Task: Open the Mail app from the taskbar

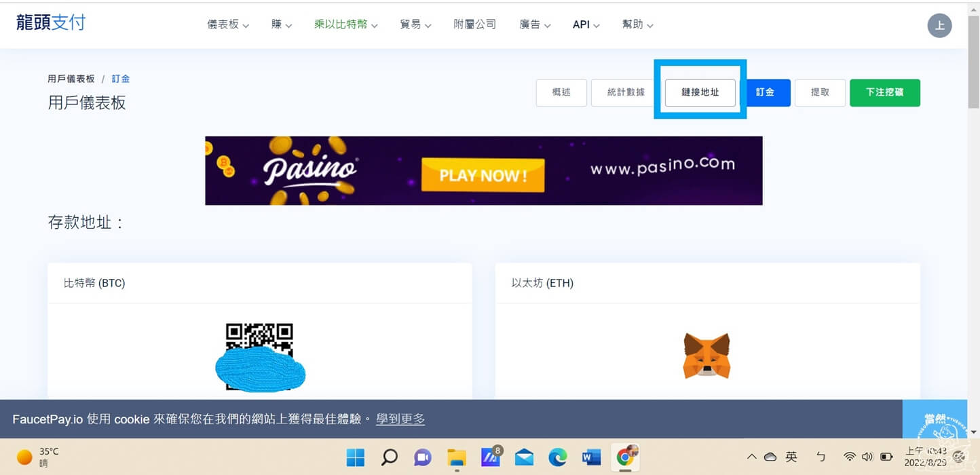Action: pos(524,457)
